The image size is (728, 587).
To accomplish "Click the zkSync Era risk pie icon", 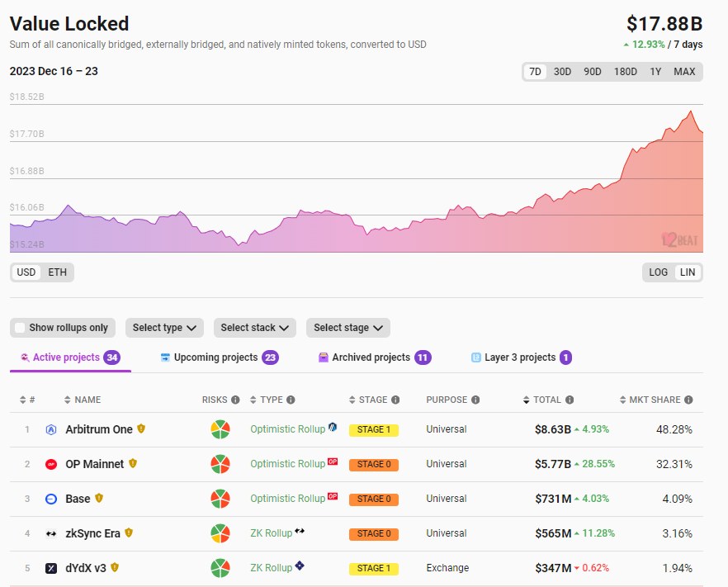I will tap(220, 533).
